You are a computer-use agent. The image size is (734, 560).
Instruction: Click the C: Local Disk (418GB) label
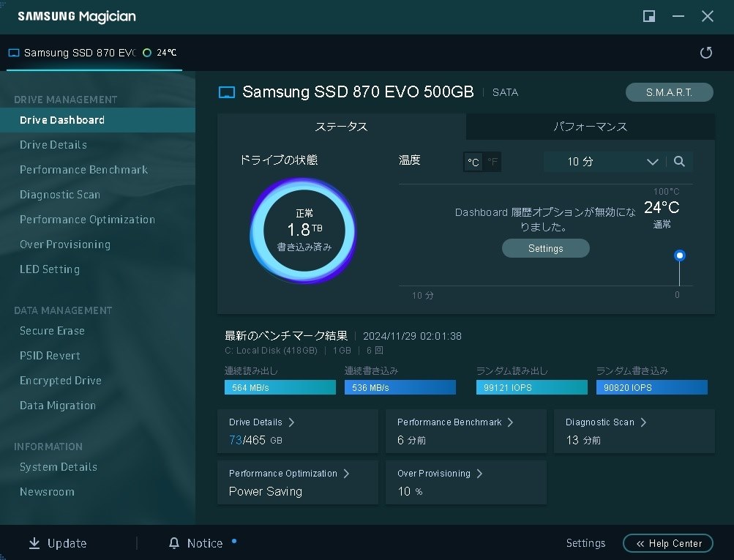(x=271, y=350)
